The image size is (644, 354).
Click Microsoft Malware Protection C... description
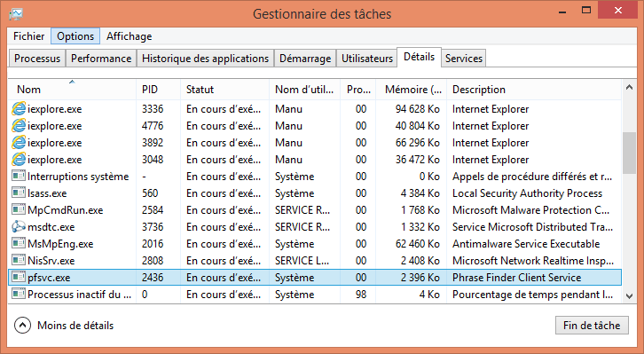pyautogui.click(x=531, y=210)
